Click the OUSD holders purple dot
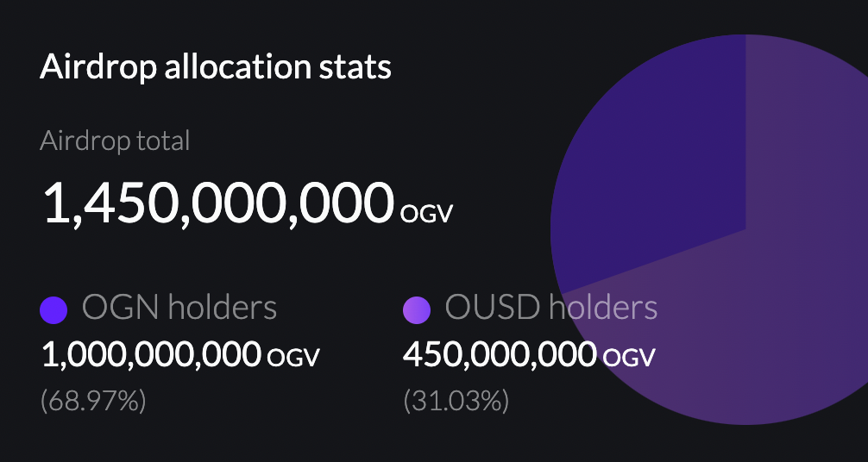 [x=417, y=309]
